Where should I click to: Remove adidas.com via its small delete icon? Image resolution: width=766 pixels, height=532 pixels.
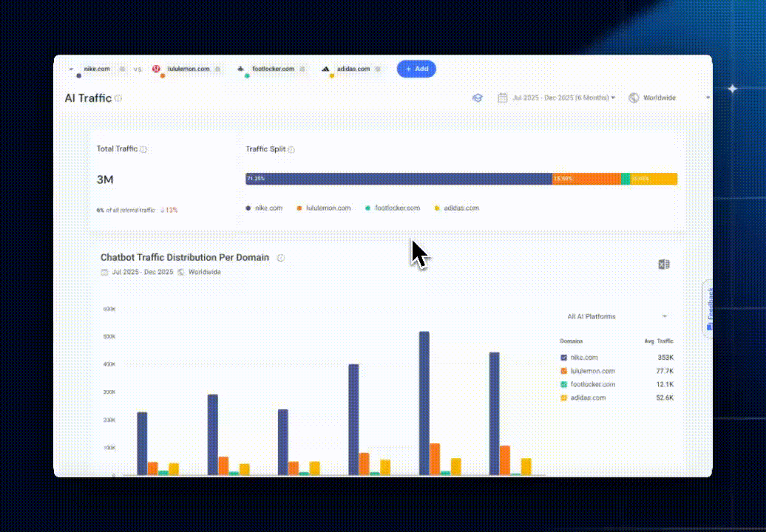(x=378, y=69)
